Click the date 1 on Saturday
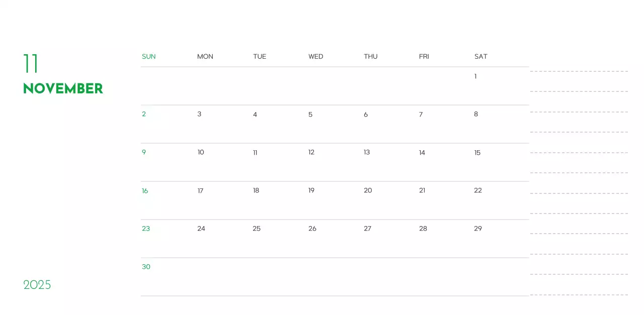 (475, 76)
